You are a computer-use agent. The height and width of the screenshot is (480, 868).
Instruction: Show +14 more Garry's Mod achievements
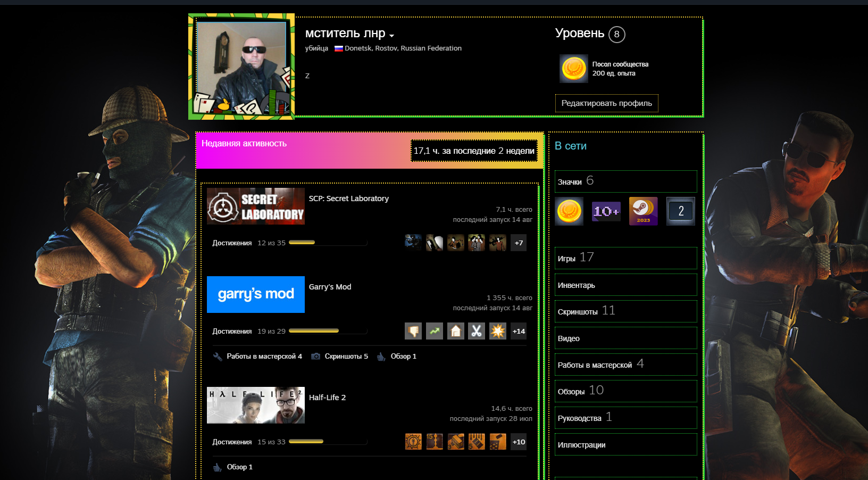tap(519, 331)
